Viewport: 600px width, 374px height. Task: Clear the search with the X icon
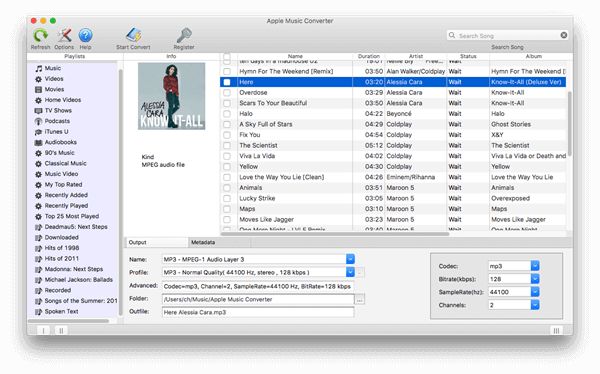tap(564, 35)
